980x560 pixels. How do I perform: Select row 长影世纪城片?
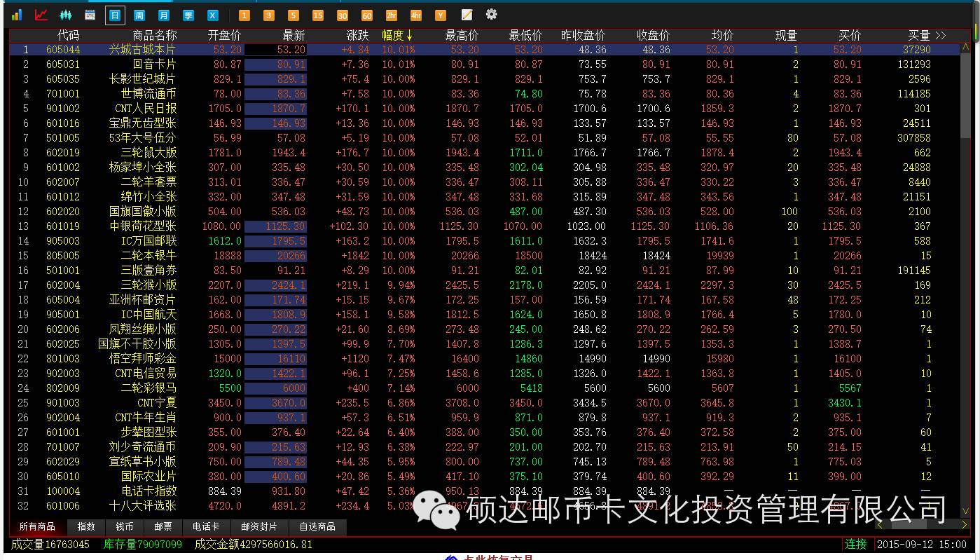point(484,79)
